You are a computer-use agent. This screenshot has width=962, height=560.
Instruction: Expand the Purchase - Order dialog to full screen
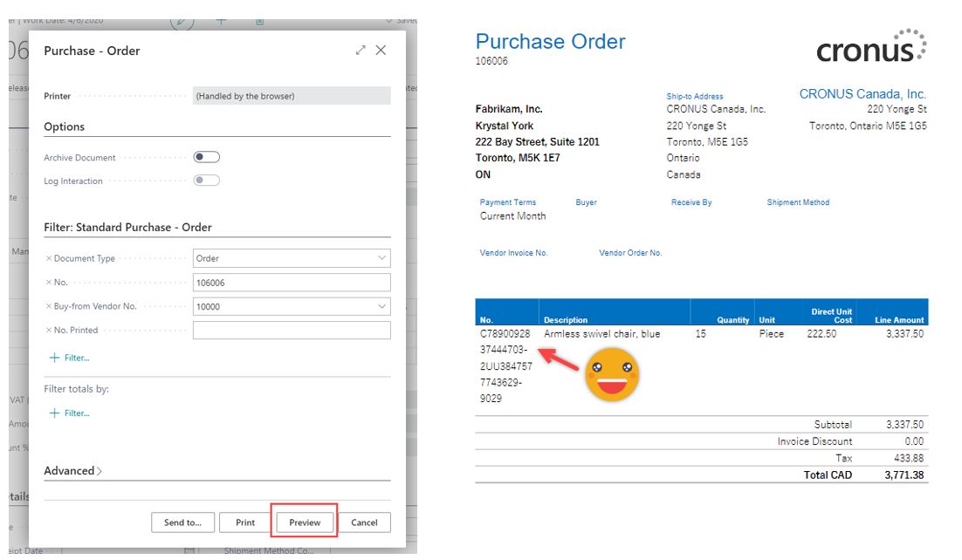pos(361,51)
